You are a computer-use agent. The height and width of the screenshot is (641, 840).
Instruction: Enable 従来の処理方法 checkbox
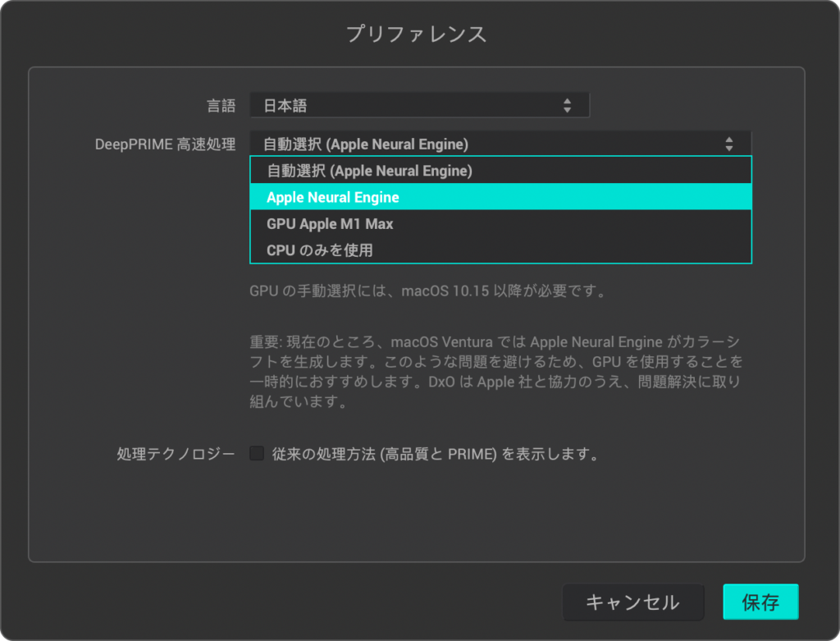pyautogui.click(x=257, y=453)
